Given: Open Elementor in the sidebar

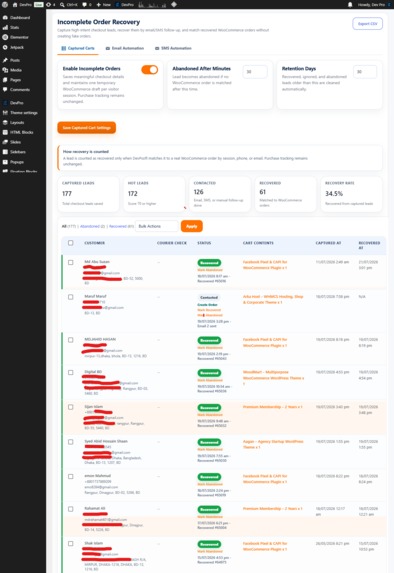Looking at the screenshot, I should [19, 37].
